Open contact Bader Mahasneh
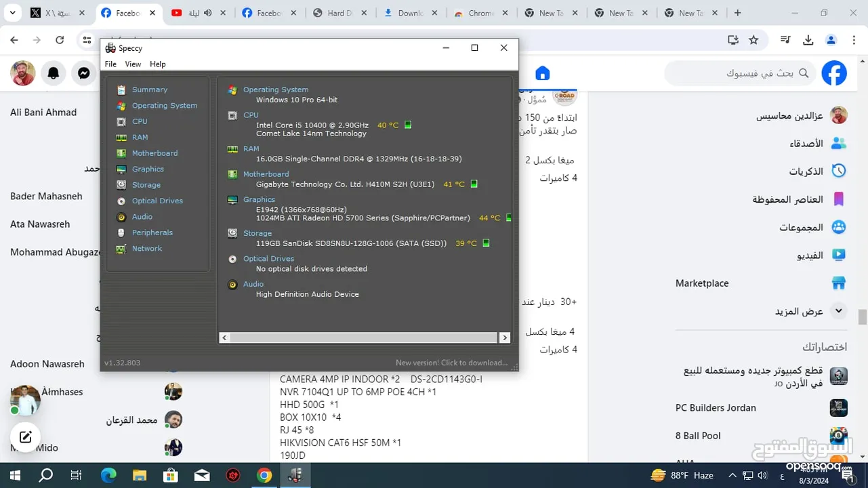The height and width of the screenshot is (488, 868). click(x=46, y=197)
